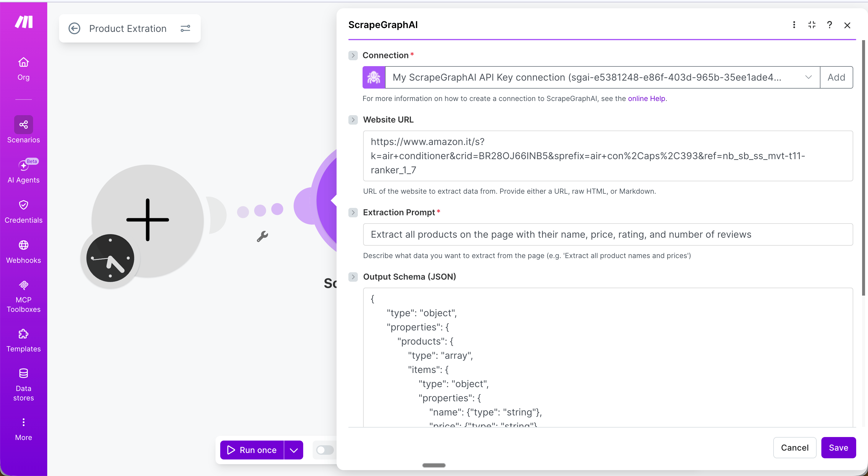Close the ScrapeGraphAI dialog
This screenshot has height=476, width=868.
point(847,25)
